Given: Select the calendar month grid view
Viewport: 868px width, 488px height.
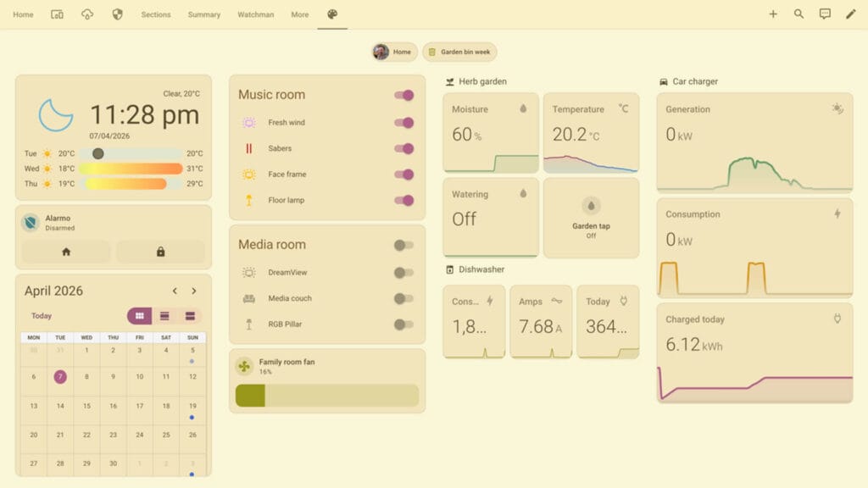Looking at the screenshot, I should click(x=140, y=316).
